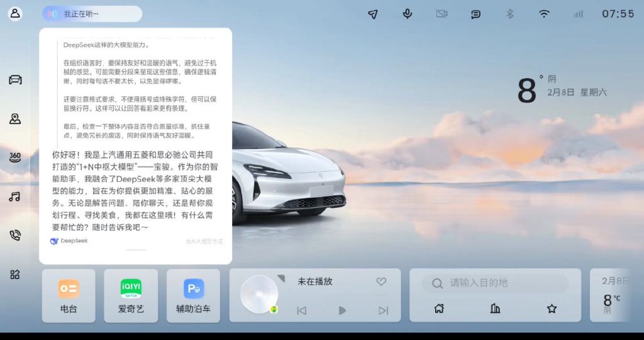This screenshot has height=340, width=644.
Task: Launch the 爱奇艺 iQIYI app
Action: pos(131,295)
